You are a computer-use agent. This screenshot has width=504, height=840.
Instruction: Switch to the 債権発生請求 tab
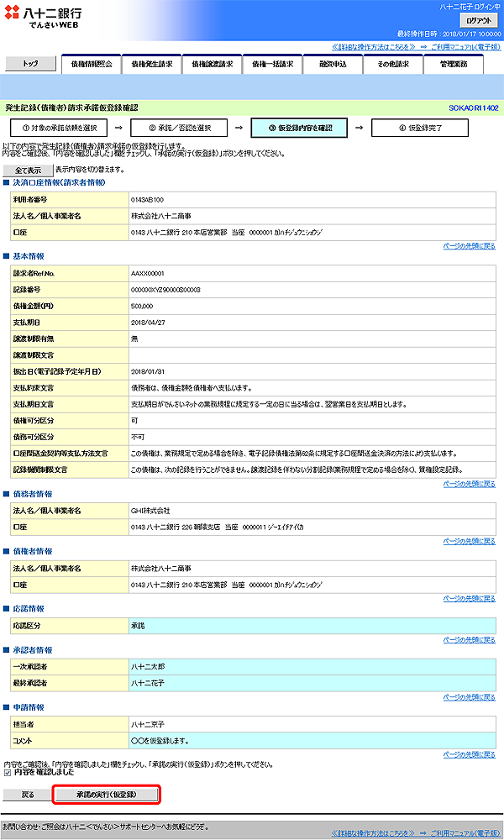(152, 65)
